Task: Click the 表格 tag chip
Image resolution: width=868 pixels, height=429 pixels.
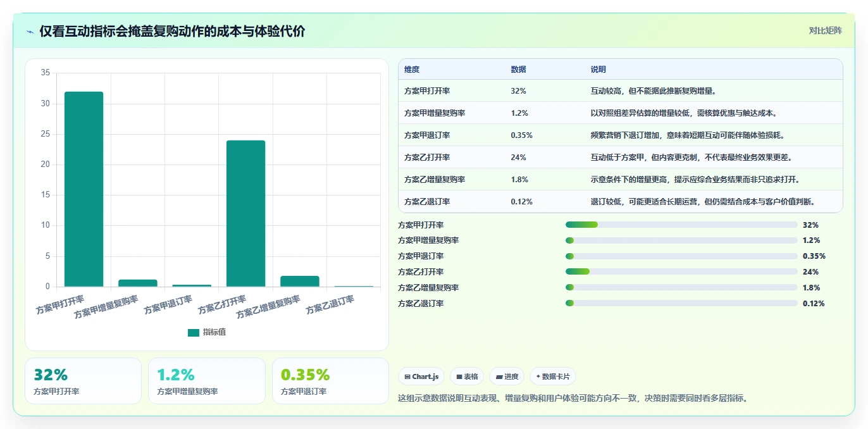Action: click(x=467, y=376)
